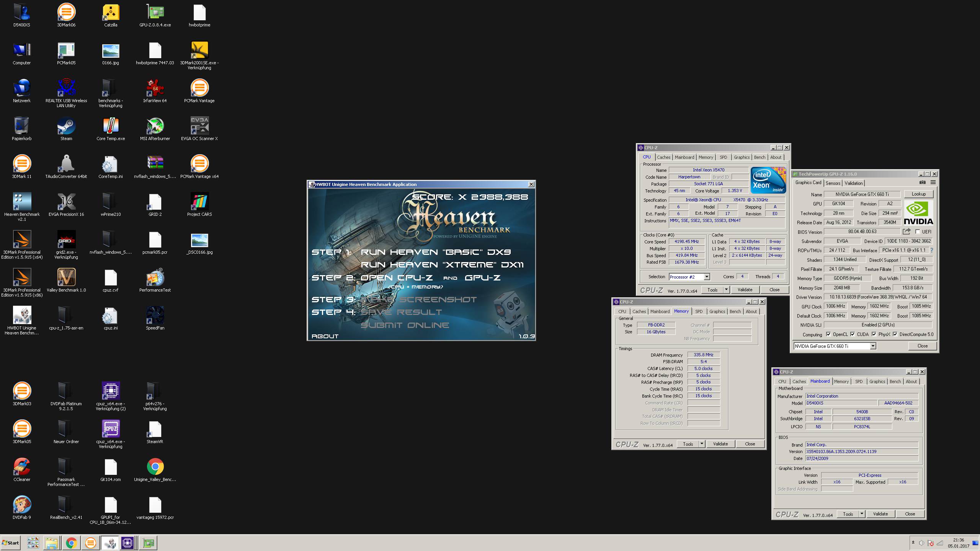This screenshot has width=980, height=551.
Task: Expand Tools dropdown arrow in Mainboard window
Action: pyautogui.click(x=862, y=514)
